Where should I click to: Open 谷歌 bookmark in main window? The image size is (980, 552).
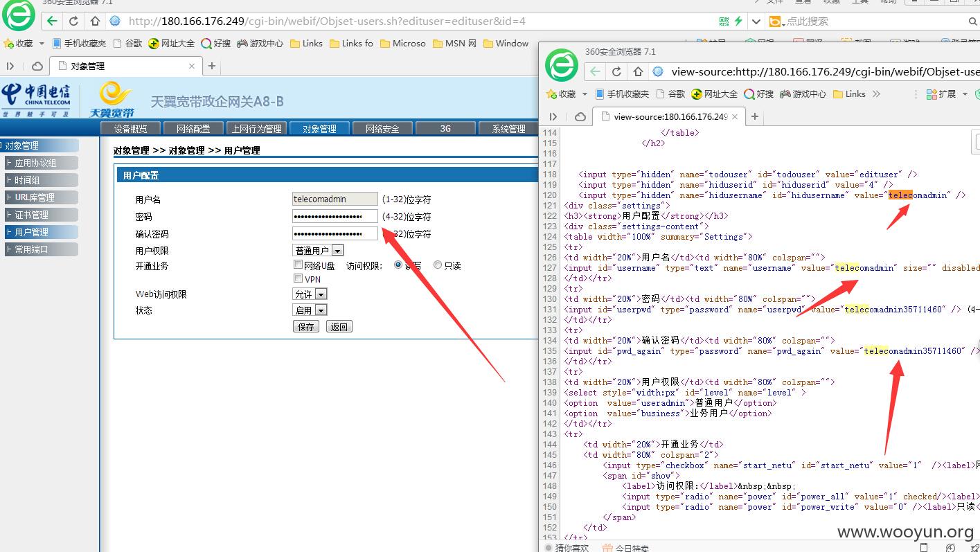tap(127, 43)
